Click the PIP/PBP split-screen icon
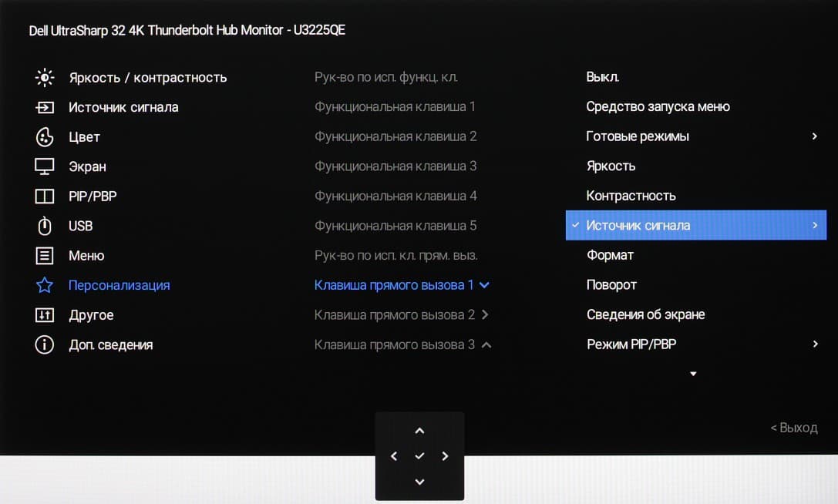838x504 pixels. tap(45, 197)
